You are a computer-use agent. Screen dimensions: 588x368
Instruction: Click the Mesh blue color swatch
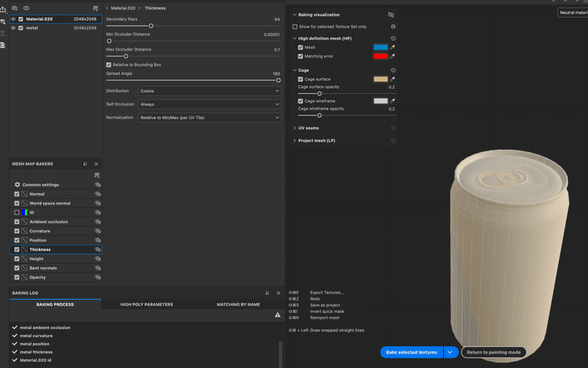point(381,47)
